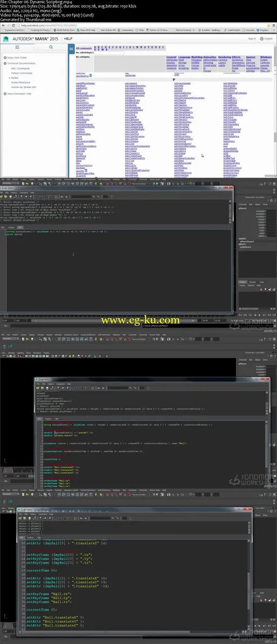Run the Execute icon in the 06:15 Script Editor
This screenshot has width=277, height=644.
tap(67, 197)
